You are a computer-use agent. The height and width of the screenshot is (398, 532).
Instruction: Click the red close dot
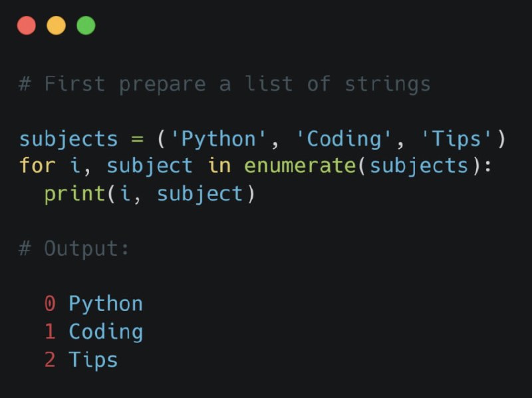27,25
